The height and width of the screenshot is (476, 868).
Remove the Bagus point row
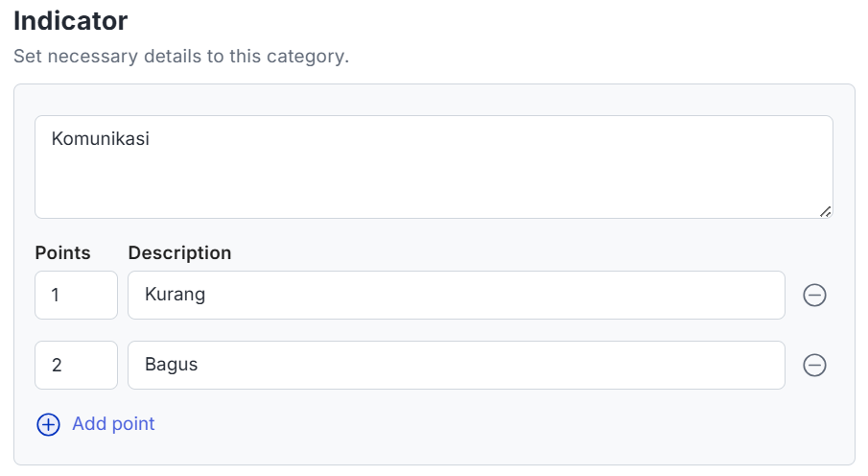coord(814,366)
